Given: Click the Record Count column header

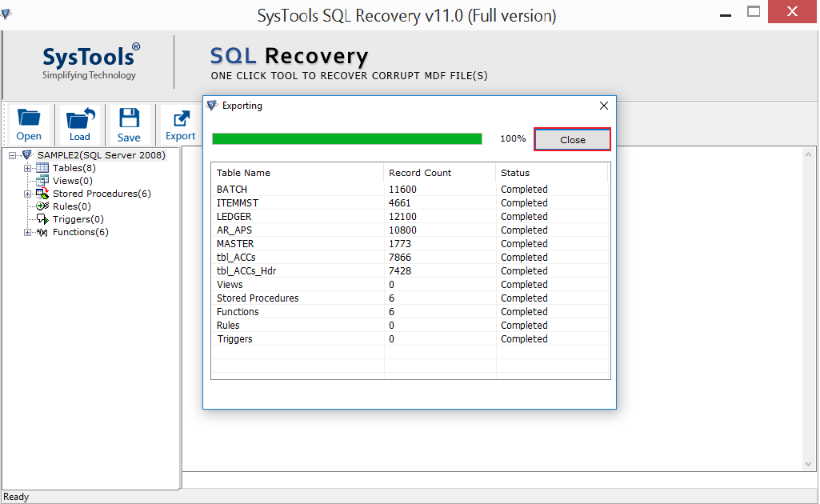Looking at the screenshot, I should [x=440, y=173].
